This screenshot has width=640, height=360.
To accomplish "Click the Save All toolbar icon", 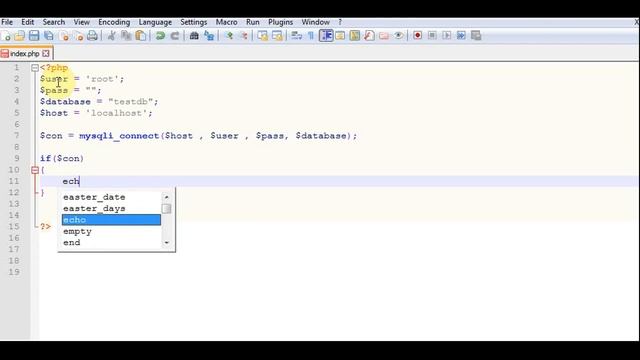I will pos(49,36).
